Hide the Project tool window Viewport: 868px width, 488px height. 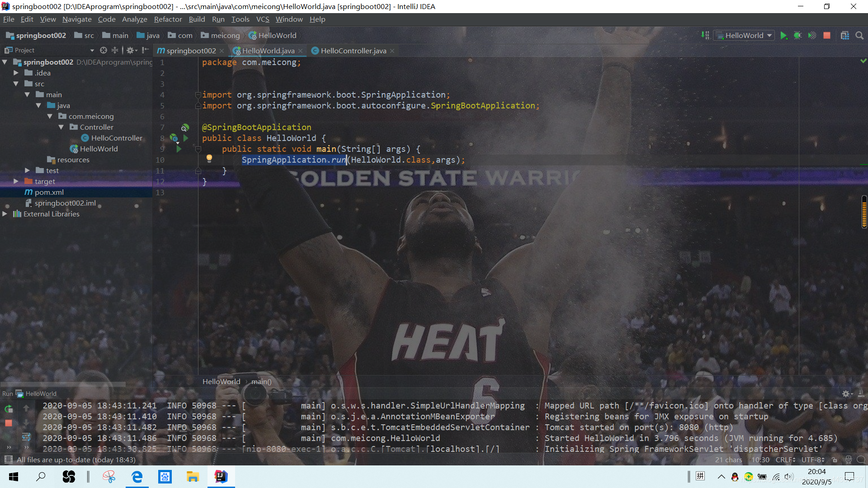(x=145, y=50)
